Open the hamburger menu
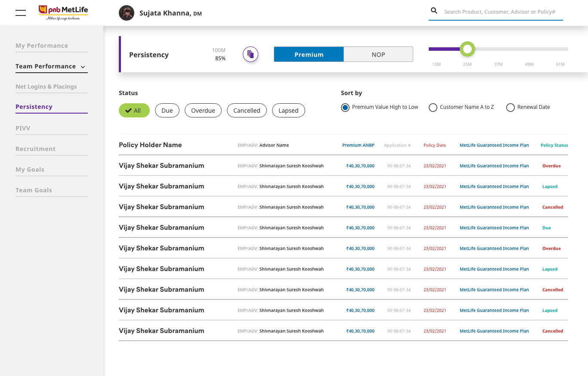 pos(21,13)
